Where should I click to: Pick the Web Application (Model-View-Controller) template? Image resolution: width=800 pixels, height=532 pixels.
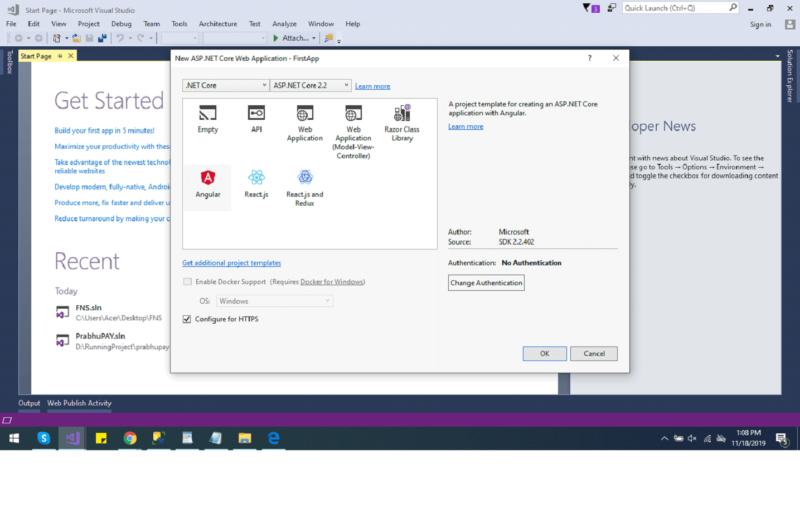pyautogui.click(x=353, y=132)
